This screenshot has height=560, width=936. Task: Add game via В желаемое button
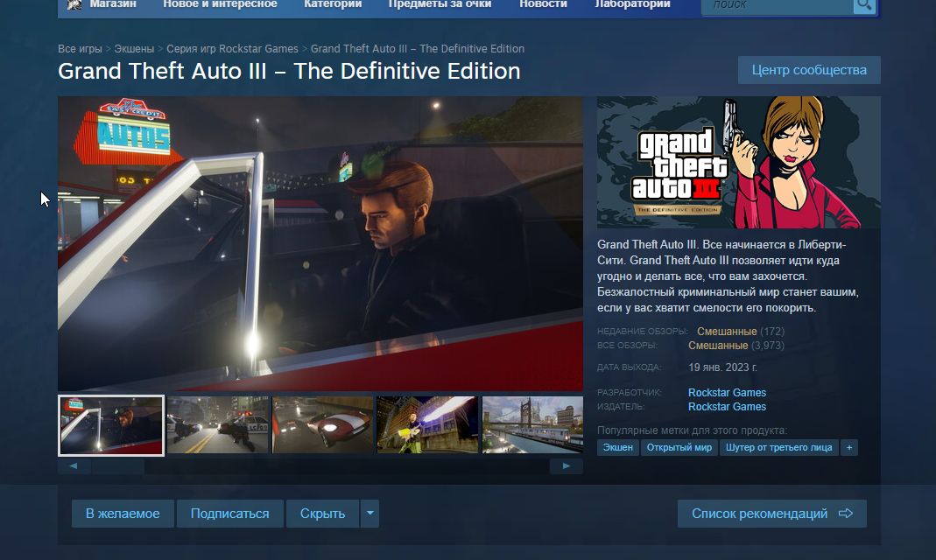coord(123,514)
